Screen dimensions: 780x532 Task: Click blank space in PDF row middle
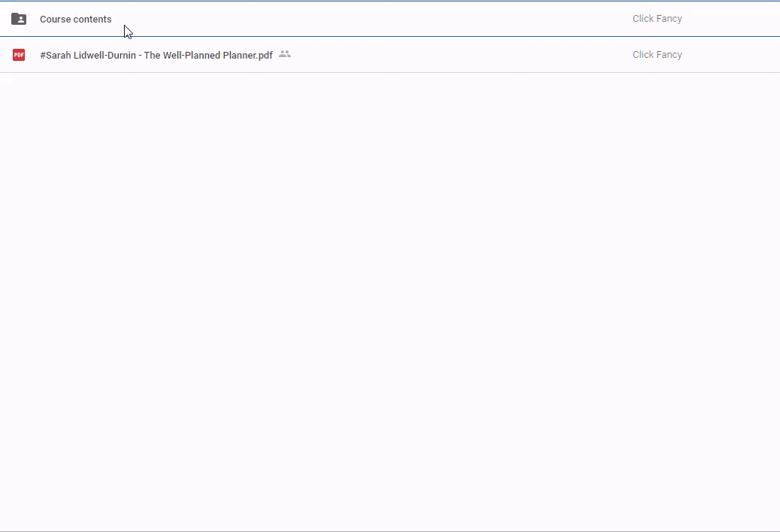(451, 55)
